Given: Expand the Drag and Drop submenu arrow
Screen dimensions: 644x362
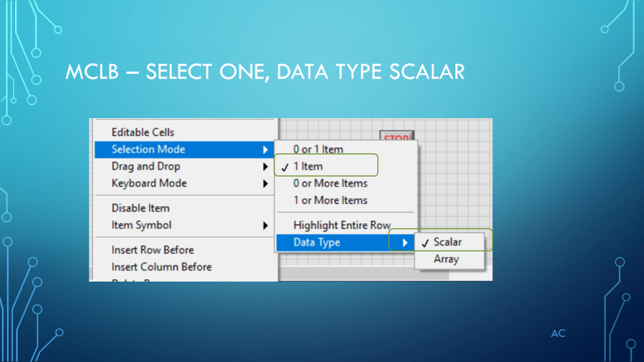Looking at the screenshot, I should [266, 167].
